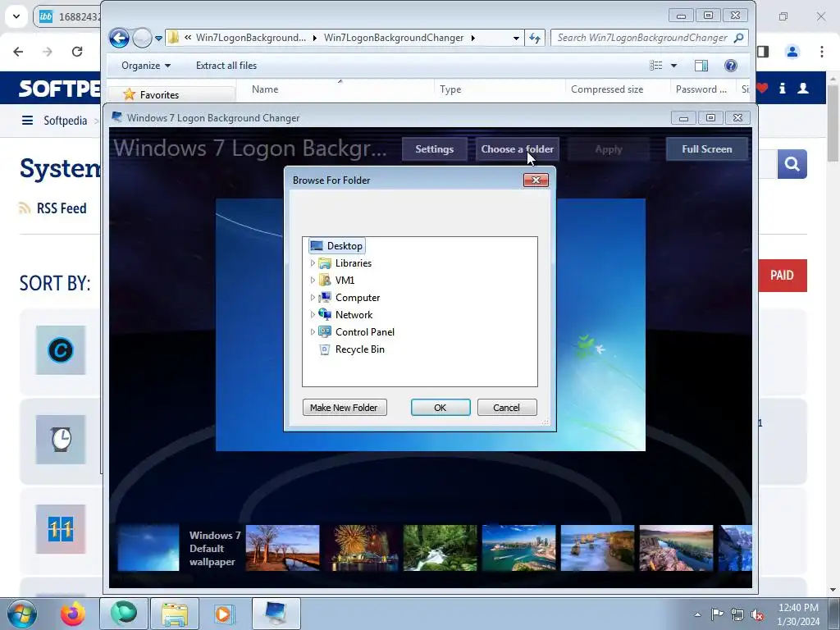Select the rocky river wallpaper thumbnail
840x630 pixels.
676,548
